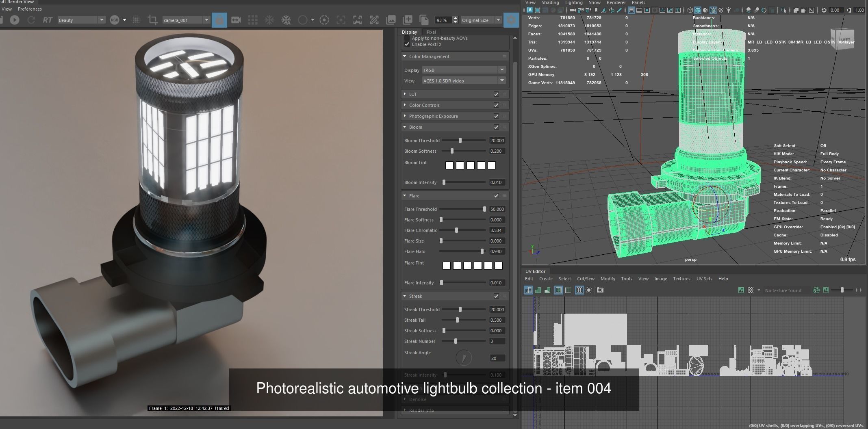The width and height of the screenshot is (868, 429).
Task: Click the Streak Angle dial
Action: [464, 358]
